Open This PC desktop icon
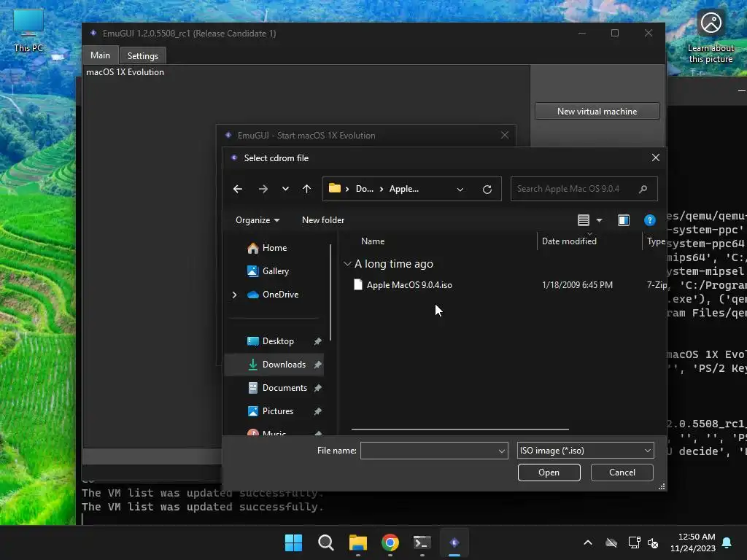 [28, 31]
